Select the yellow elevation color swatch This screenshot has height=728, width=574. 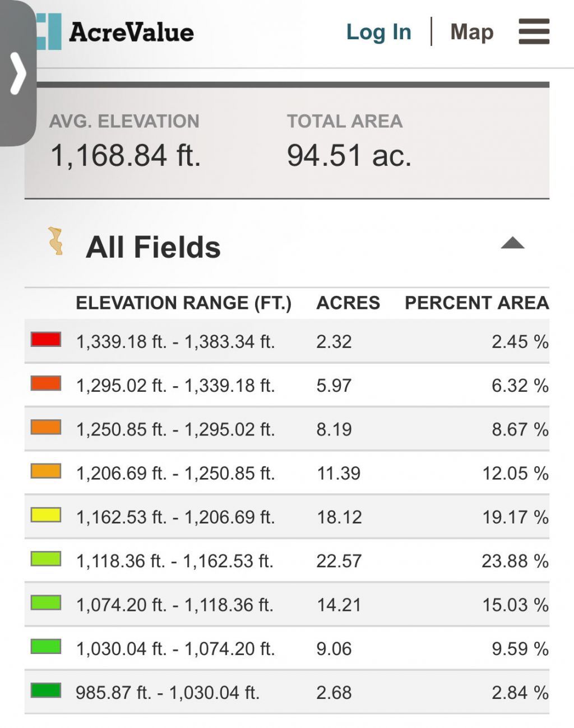pos(46,515)
